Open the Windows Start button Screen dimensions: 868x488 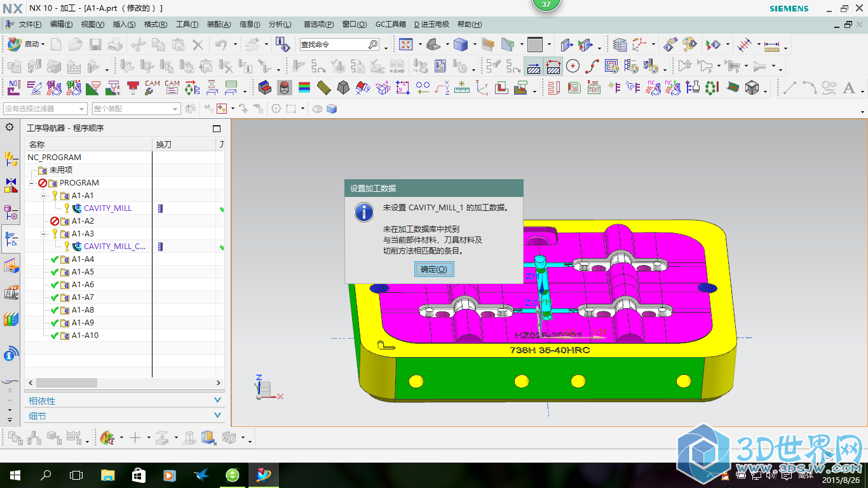(15, 475)
